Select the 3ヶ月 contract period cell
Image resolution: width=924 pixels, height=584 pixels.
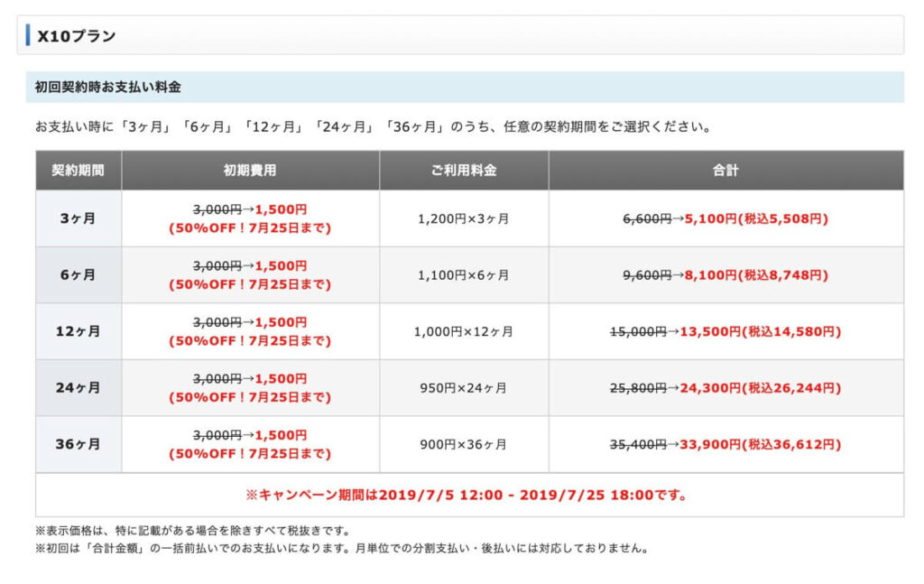[x=79, y=218]
